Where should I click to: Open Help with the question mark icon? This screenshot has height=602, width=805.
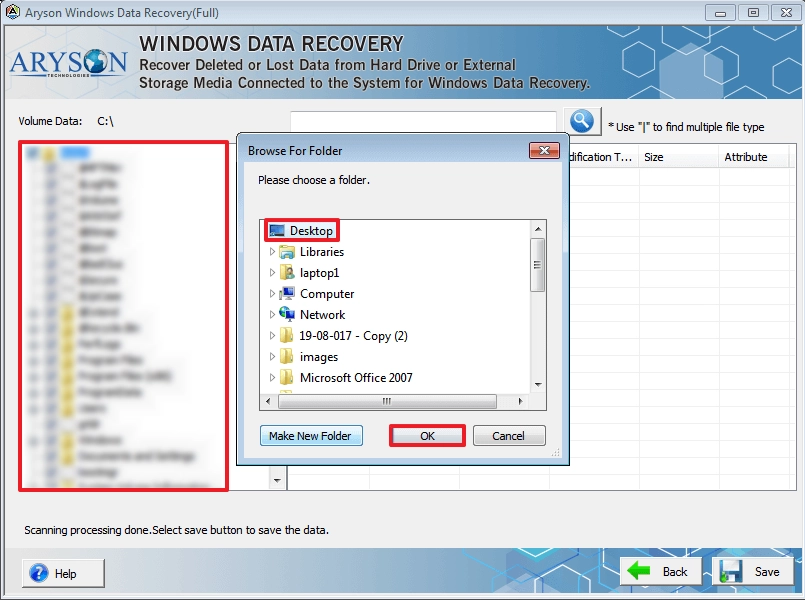pyautogui.click(x=63, y=573)
